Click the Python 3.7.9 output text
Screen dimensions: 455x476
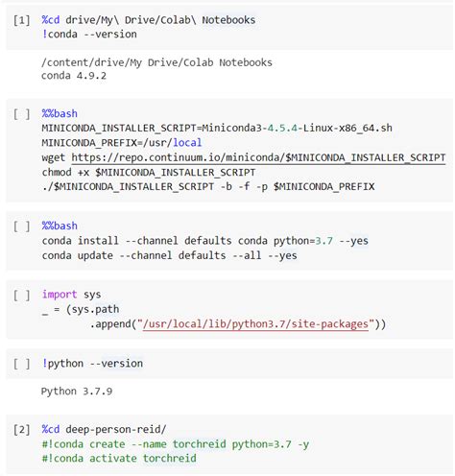[77, 392]
